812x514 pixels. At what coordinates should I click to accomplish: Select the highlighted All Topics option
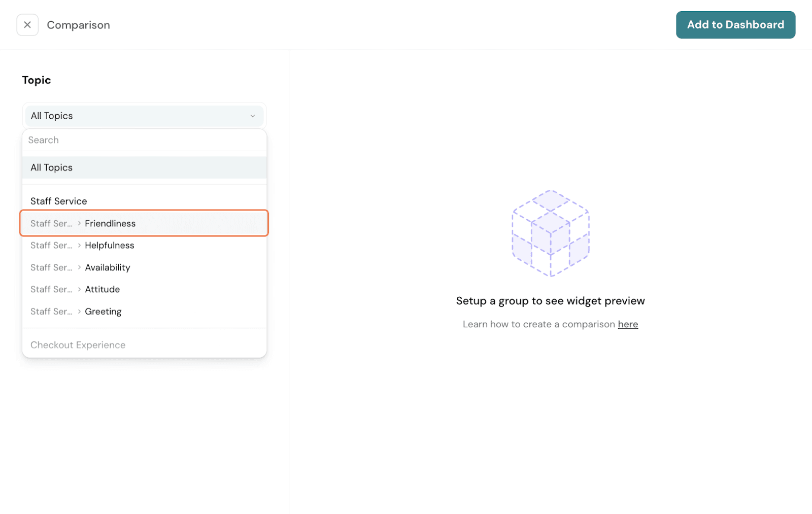[x=144, y=167]
